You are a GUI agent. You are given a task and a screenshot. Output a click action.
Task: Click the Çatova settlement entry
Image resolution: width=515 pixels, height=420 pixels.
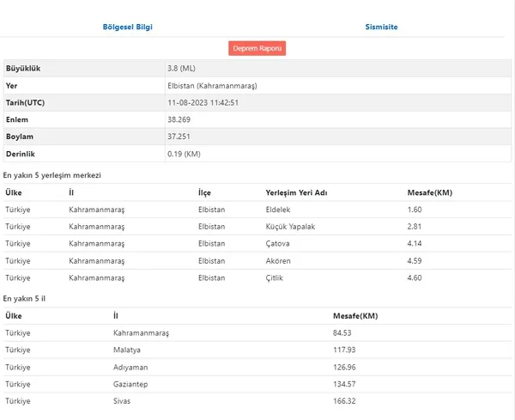[x=279, y=244]
